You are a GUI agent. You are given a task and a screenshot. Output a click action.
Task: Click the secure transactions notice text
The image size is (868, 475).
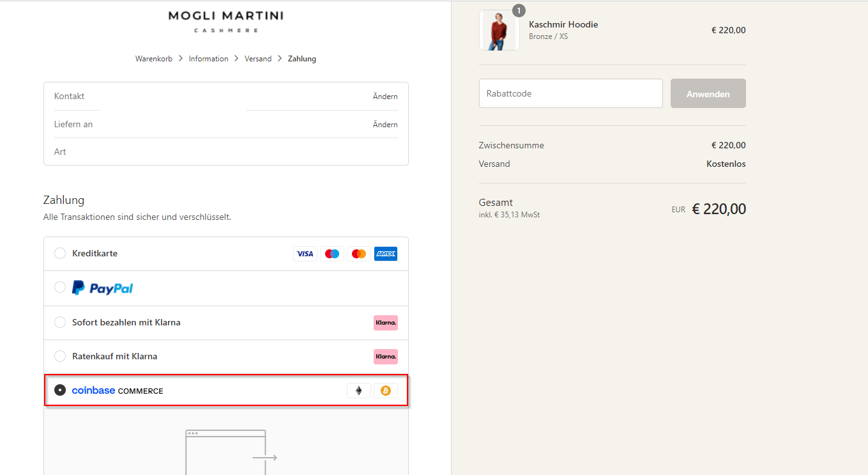137,217
